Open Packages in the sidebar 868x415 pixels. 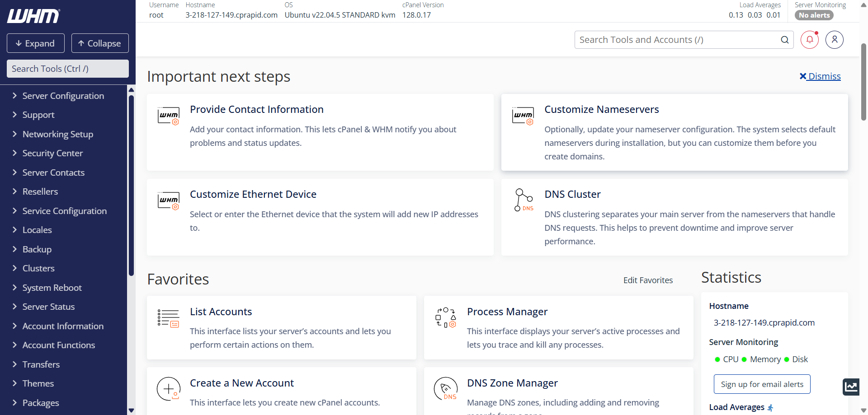[41, 403]
